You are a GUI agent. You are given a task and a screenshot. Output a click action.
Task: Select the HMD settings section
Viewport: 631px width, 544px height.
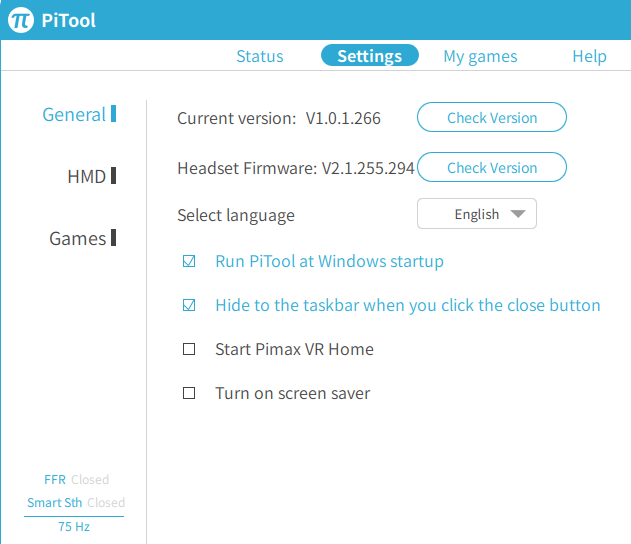click(88, 177)
